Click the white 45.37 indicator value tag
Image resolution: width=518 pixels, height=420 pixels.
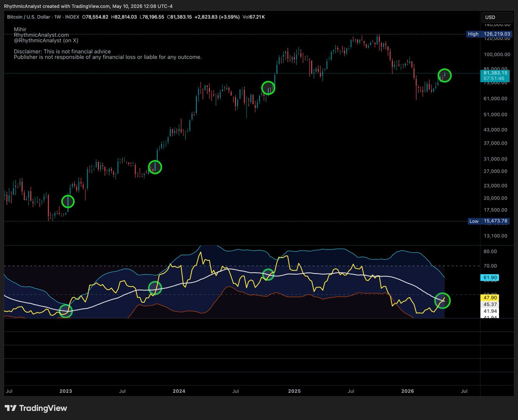point(490,304)
